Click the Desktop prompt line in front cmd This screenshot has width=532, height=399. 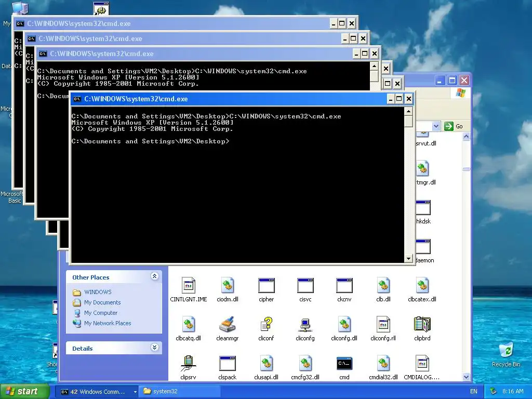point(150,141)
